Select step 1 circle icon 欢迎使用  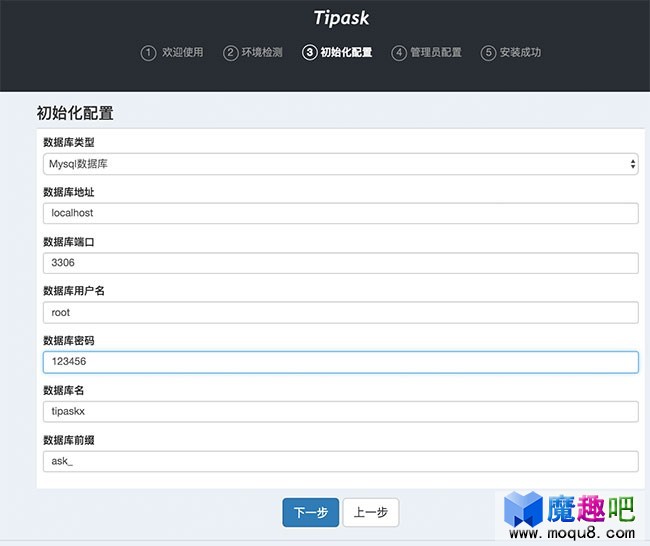coord(148,53)
